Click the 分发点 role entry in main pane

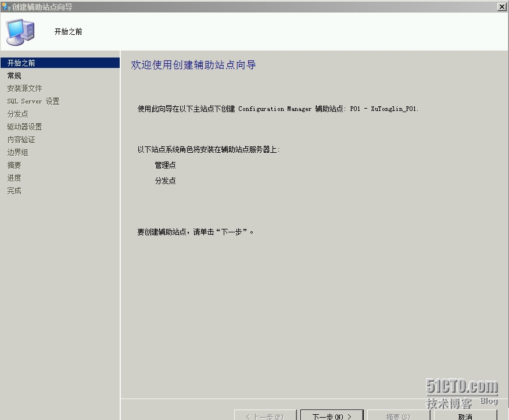tap(165, 181)
